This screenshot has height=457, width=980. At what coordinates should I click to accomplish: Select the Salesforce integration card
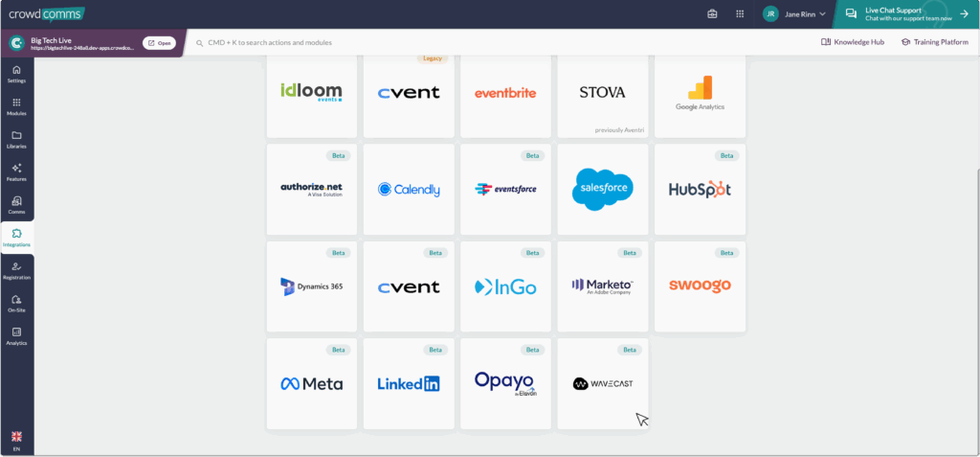(602, 189)
